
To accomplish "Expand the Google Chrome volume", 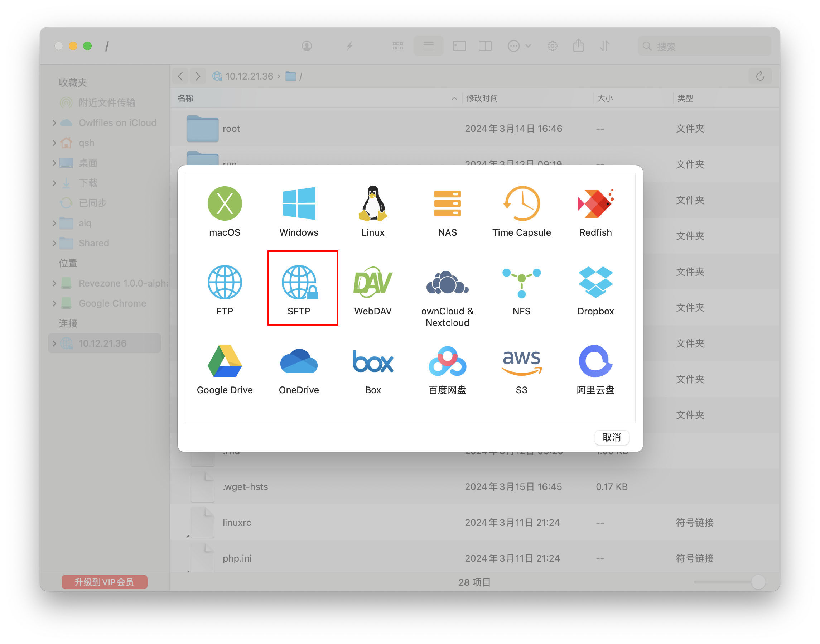I will click(x=54, y=303).
